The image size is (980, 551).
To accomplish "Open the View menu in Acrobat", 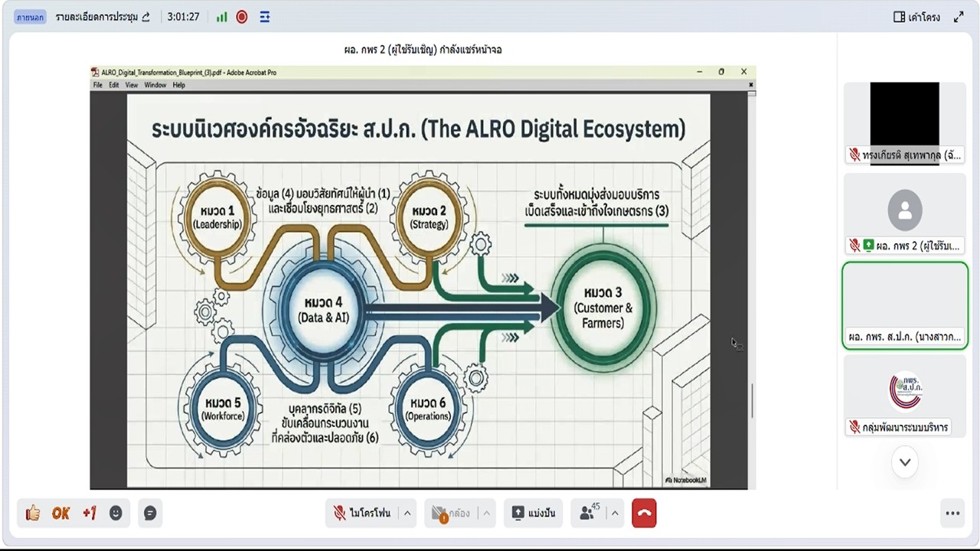I will (x=132, y=85).
